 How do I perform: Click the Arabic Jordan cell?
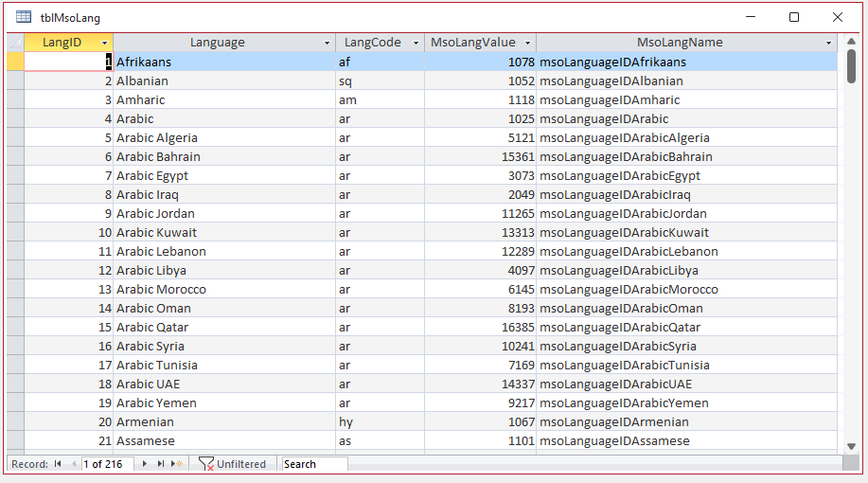coord(224,214)
